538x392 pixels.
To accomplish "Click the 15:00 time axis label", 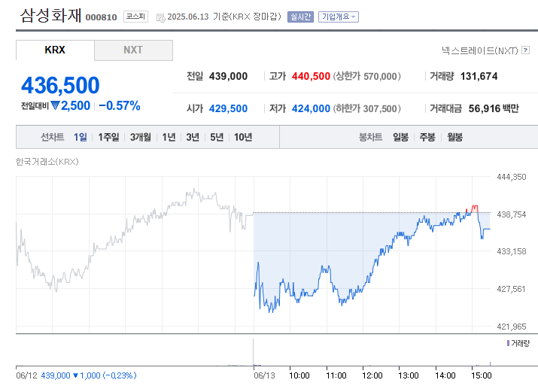I will click(x=482, y=375).
